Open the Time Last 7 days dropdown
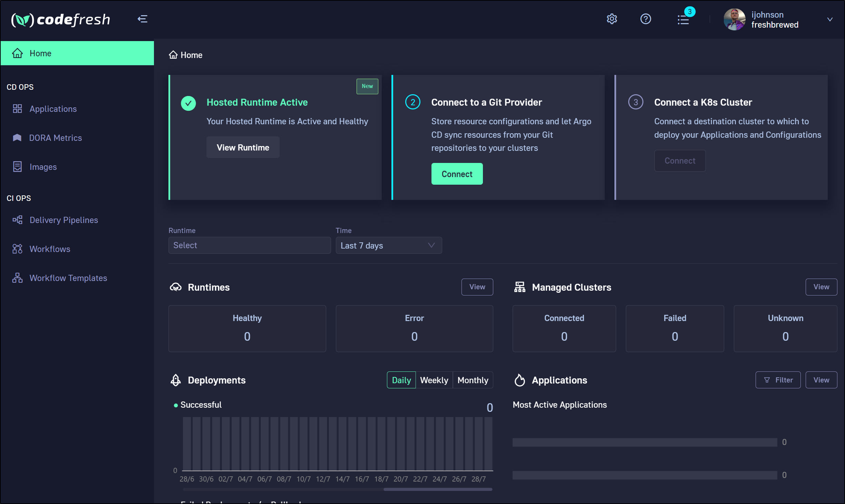Viewport: 845px width, 504px height. pos(389,245)
